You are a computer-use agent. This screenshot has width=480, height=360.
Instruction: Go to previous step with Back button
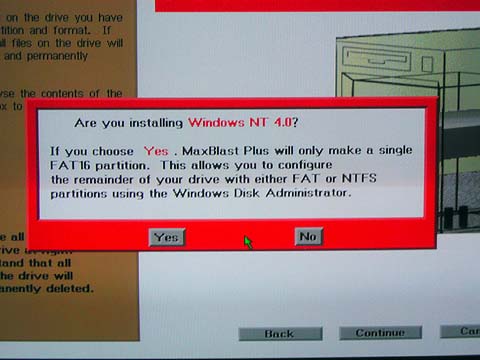pos(280,334)
